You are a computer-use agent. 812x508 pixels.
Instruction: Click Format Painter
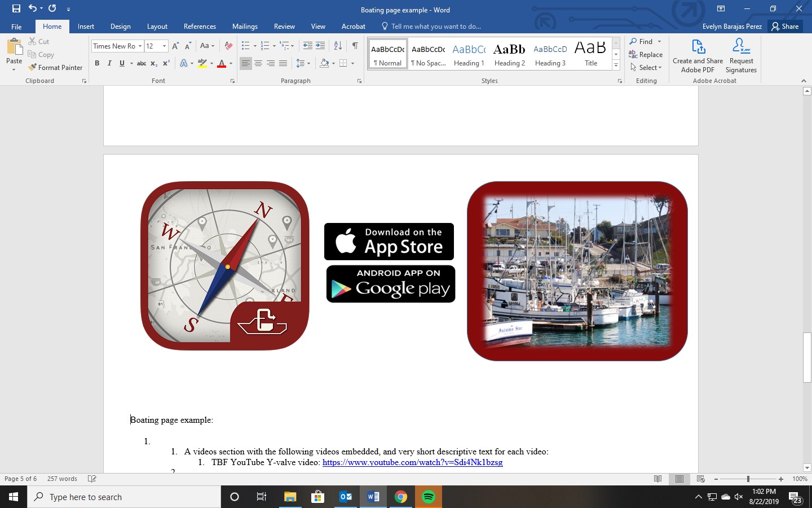click(55, 67)
